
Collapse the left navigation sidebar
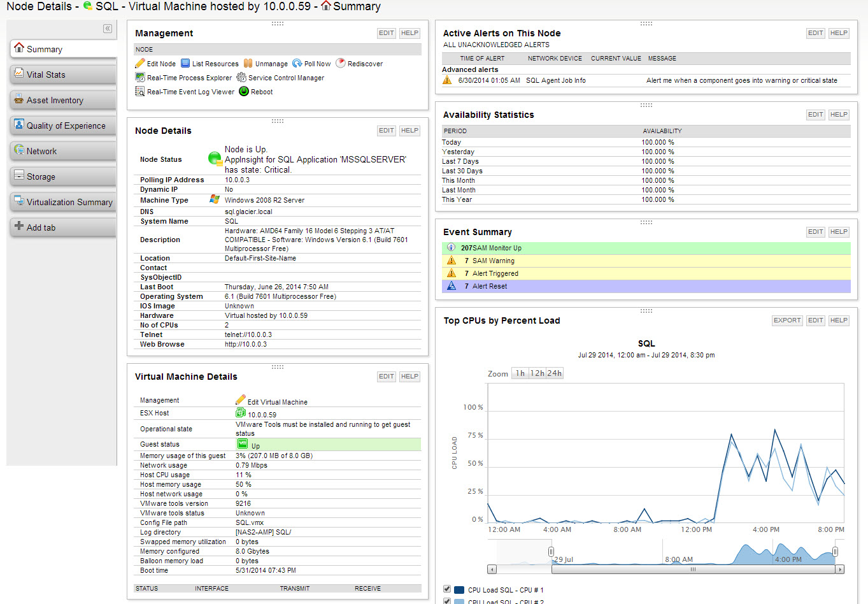(108, 29)
